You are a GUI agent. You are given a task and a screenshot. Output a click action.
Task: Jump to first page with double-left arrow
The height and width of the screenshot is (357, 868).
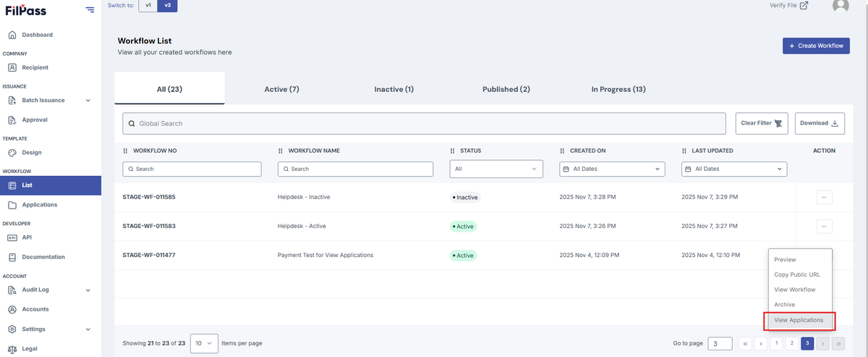click(745, 344)
